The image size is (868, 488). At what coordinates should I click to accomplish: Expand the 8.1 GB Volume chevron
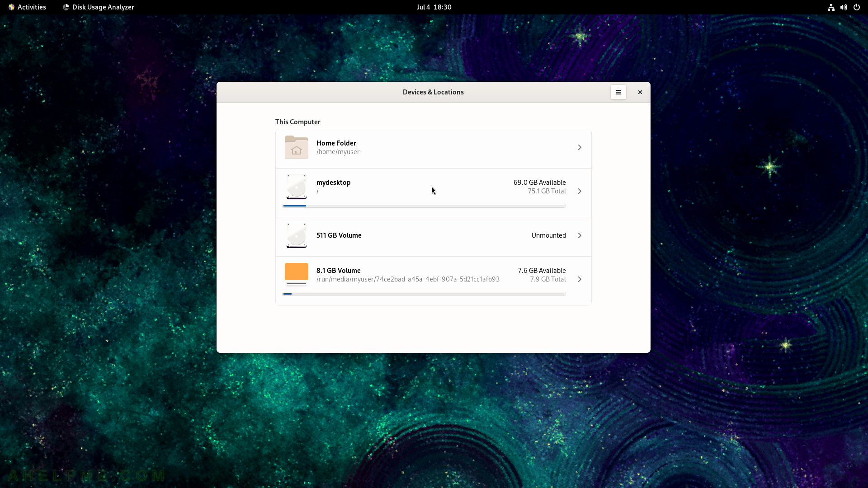pos(580,279)
